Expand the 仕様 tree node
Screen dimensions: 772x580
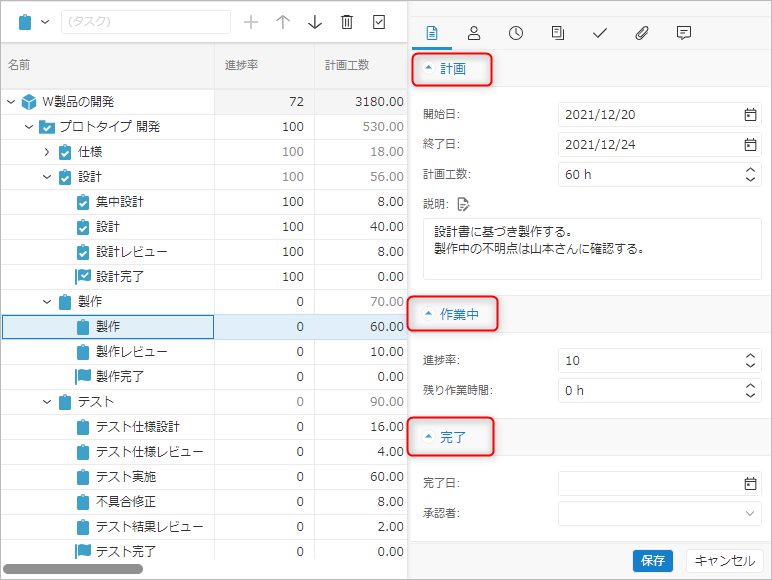pyautogui.click(x=46, y=152)
